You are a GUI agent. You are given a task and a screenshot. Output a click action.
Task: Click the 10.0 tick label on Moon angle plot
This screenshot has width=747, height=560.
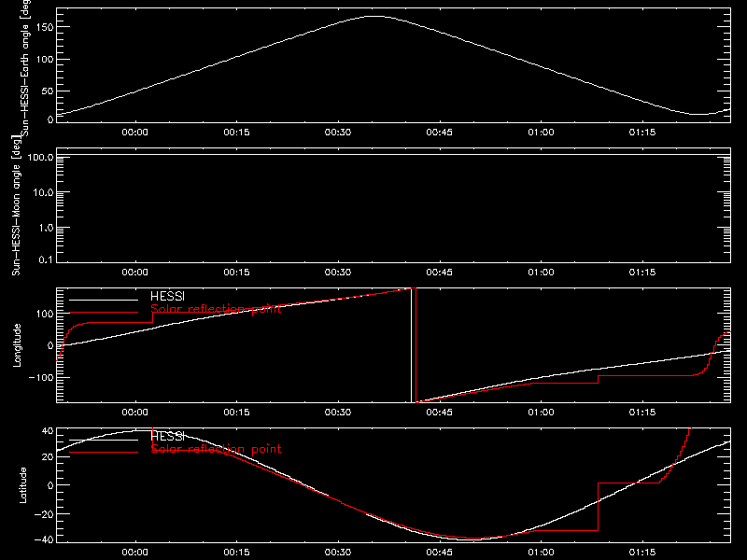[43, 192]
